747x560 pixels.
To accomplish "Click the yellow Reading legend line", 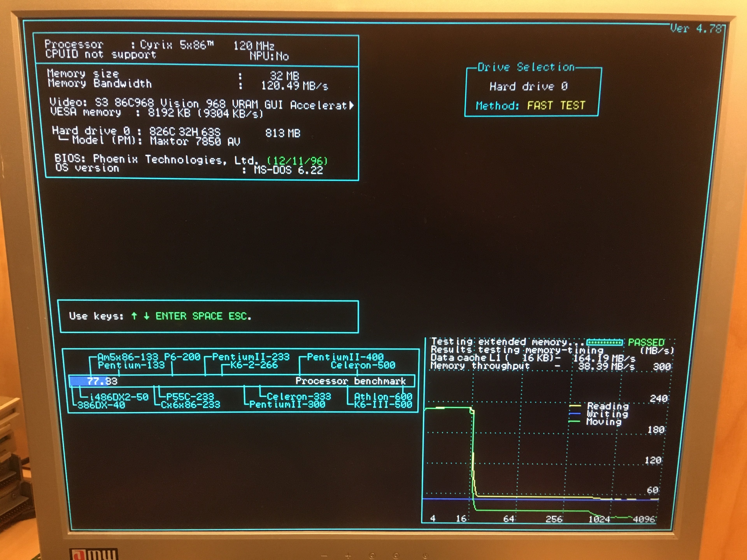I will 575,405.
